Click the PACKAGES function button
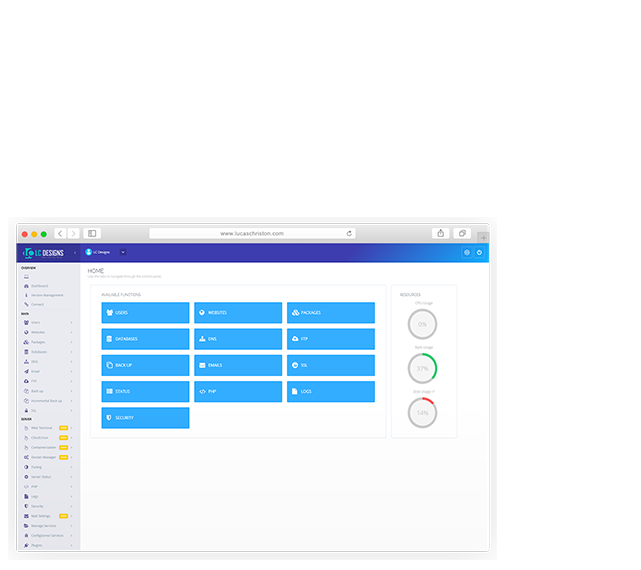This screenshot has height=570, width=641. coord(331,313)
